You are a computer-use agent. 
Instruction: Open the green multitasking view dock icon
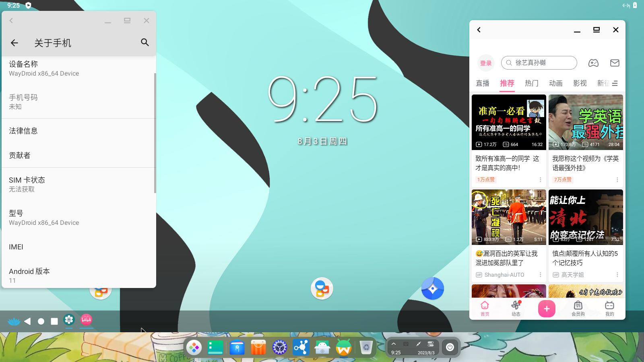point(215,348)
